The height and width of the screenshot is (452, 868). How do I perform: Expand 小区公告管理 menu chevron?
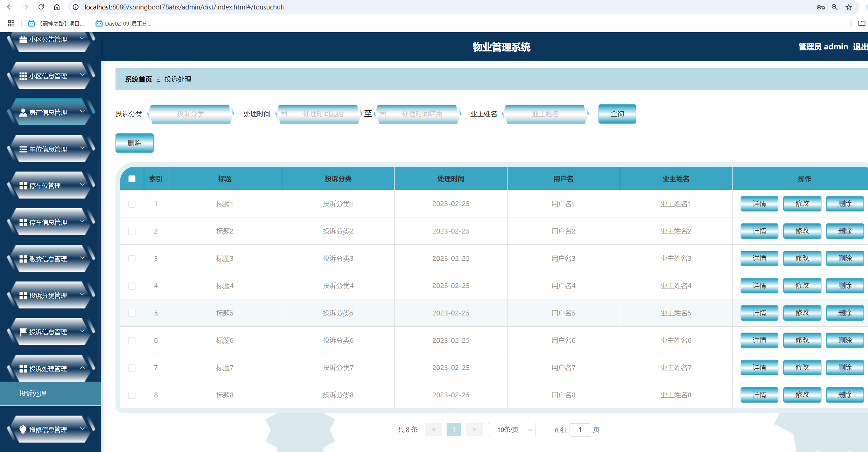tap(83, 38)
